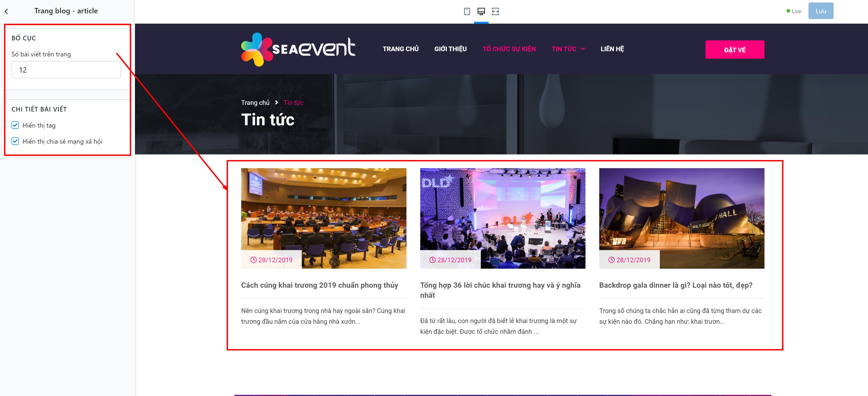868x396 pixels.
Task: Click the SeaEvent logo
Action: click(x=298, y=49)
